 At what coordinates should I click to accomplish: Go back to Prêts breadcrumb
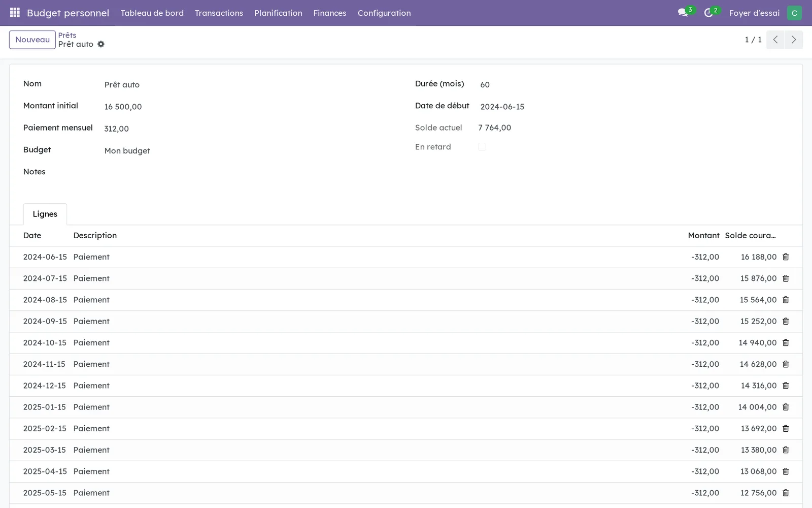coord(67,35)
